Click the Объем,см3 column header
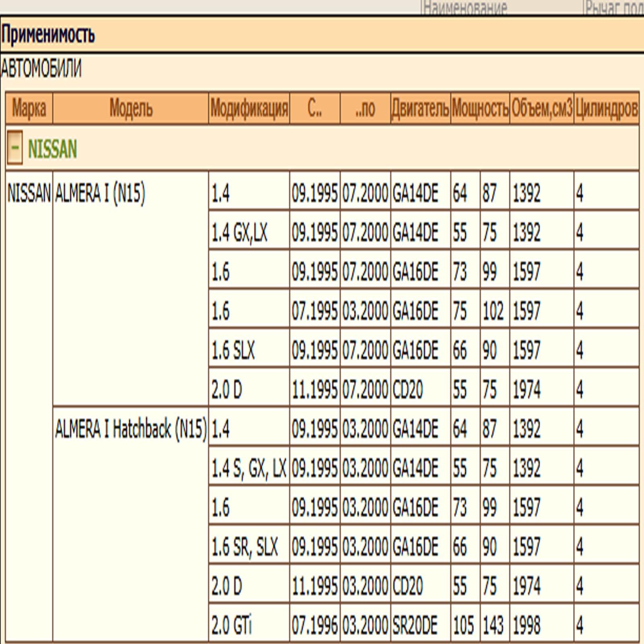The image size is (644, 644). pyautogui.click(x=542, y=108)
